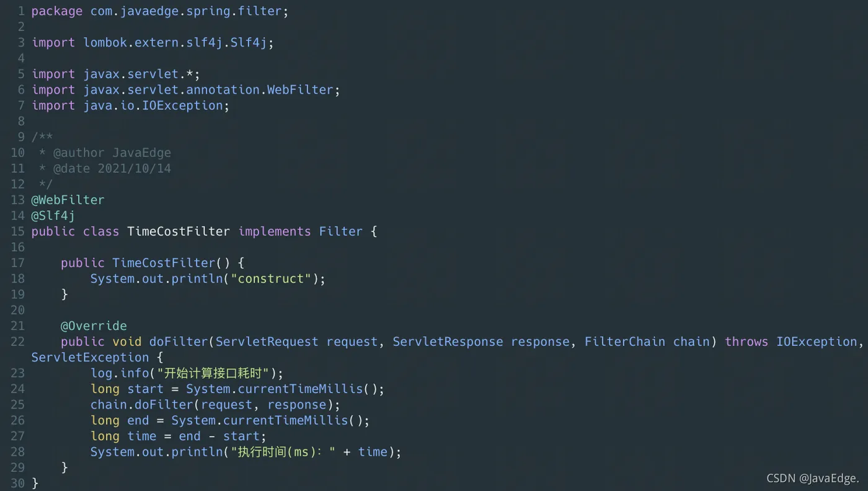
Task: Click the TimeCostFilter class name declaration
Action: pos(179,231)
